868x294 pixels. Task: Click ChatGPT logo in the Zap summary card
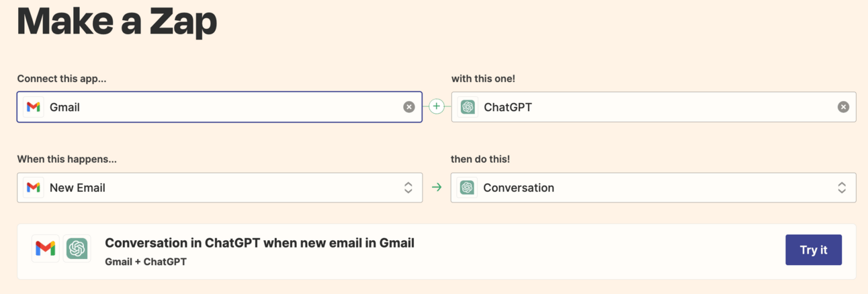77,249
